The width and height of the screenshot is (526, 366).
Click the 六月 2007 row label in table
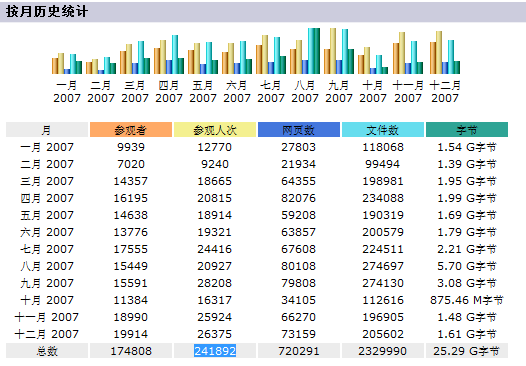tap(47, 232)
